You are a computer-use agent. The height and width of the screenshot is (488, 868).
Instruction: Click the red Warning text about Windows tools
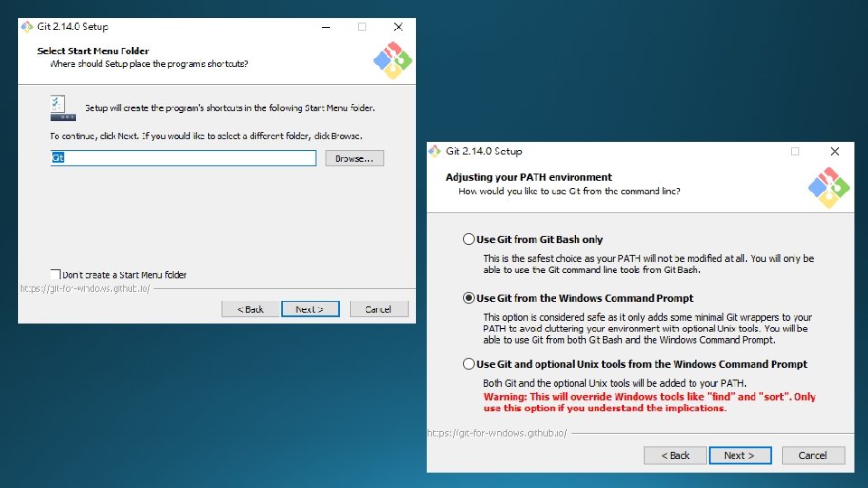point(649,402)
